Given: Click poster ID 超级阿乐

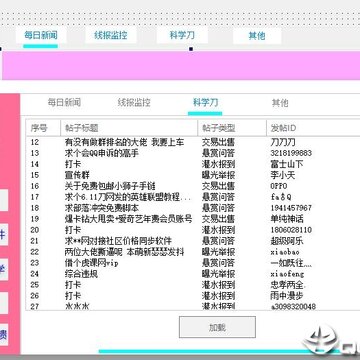Looking at the screenshot, I should click(287, 241).
